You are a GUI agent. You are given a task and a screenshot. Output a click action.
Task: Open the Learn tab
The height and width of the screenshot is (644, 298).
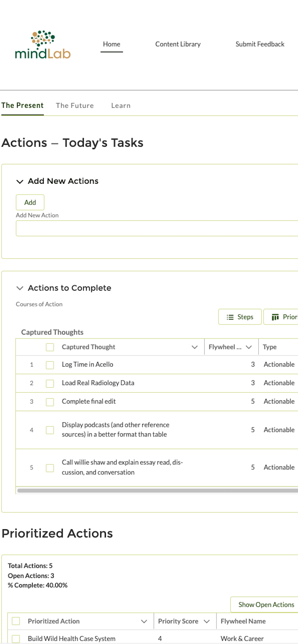pyautogui.click(x=121, y=105)
